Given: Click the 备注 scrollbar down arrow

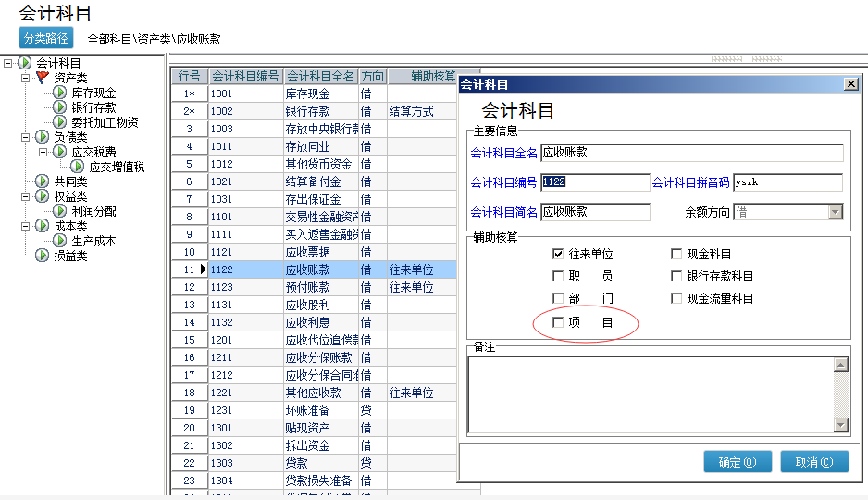Looking at the screenshot, I should click(x=841, y=425).
